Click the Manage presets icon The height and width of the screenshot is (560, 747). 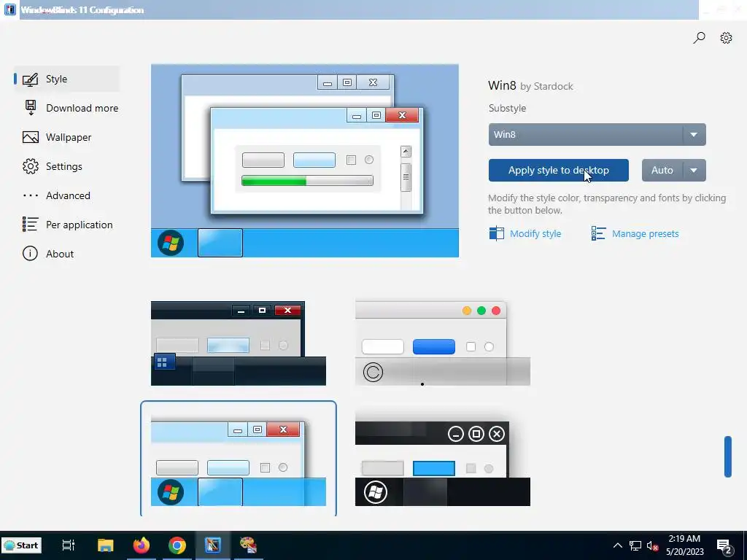click(598, 233)
